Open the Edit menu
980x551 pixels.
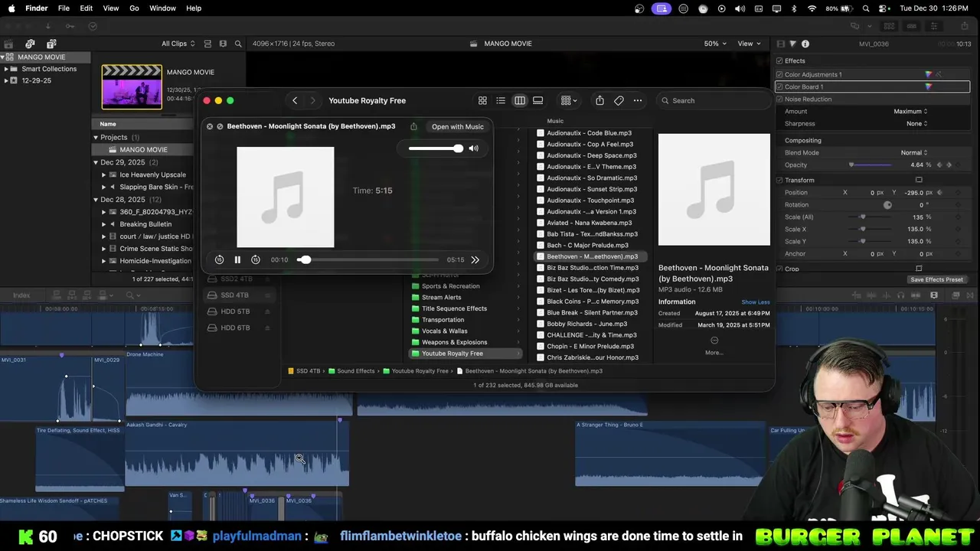(87, 8)
